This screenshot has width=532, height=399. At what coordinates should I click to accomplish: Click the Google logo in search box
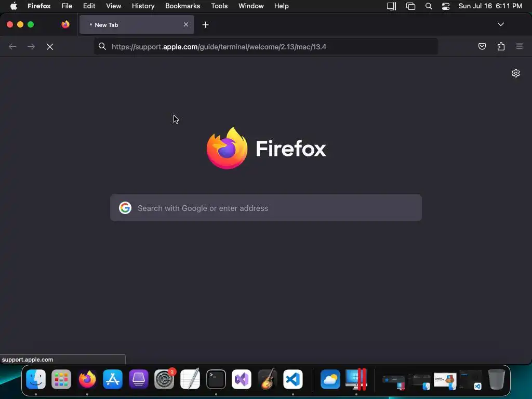[125, 208]
